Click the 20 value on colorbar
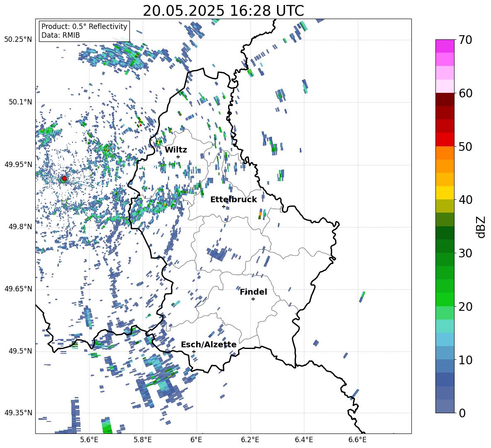This screenshot has width=491, height=448. (465, 306)
